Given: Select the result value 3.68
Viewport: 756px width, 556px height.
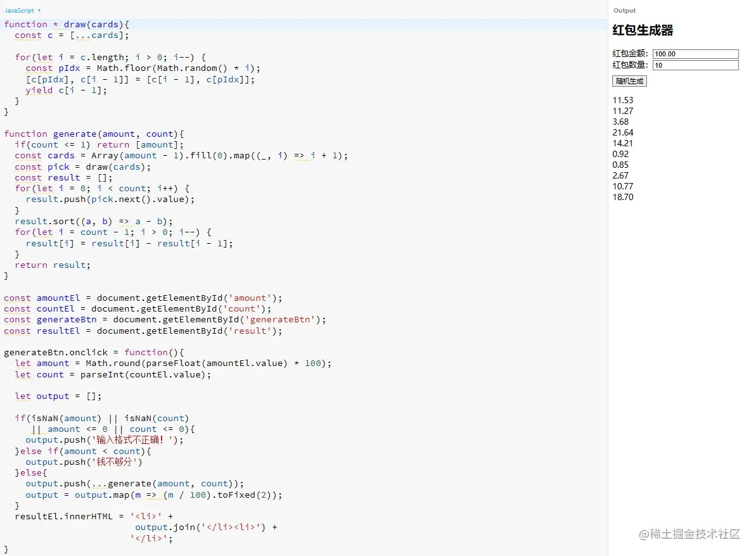Looking at the screenshot, I should click(x=620, y=122).
